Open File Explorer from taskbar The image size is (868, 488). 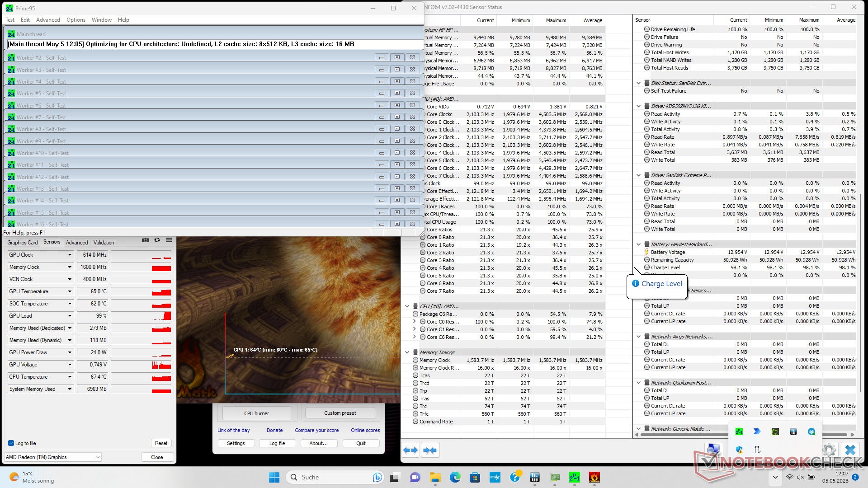coord(435,477)
